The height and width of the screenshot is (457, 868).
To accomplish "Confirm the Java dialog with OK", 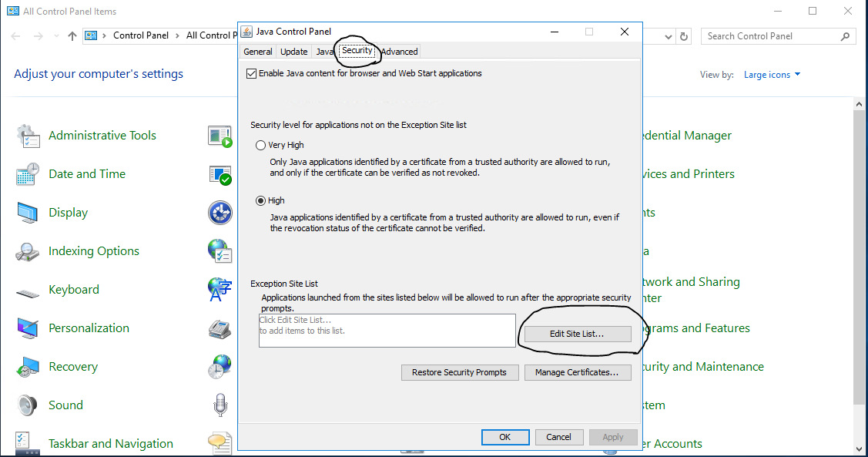I will point(505,437).
